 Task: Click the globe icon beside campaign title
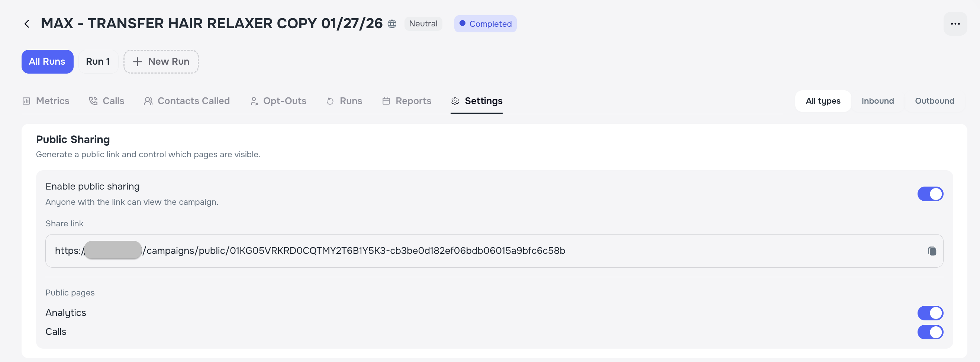coord(391,23)
